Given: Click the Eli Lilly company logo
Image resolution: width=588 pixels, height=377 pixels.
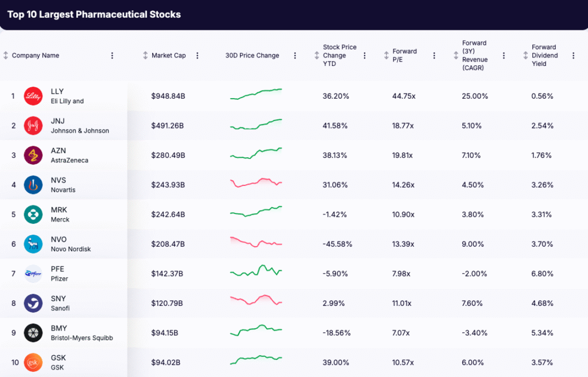Looking at the screenshot, I should pyautogui.click(x=33, y=96).
